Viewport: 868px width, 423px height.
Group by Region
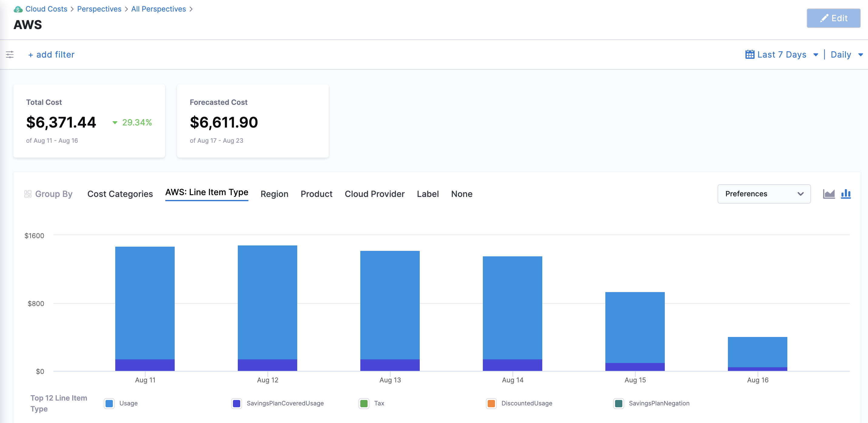[x=274, y=194]
